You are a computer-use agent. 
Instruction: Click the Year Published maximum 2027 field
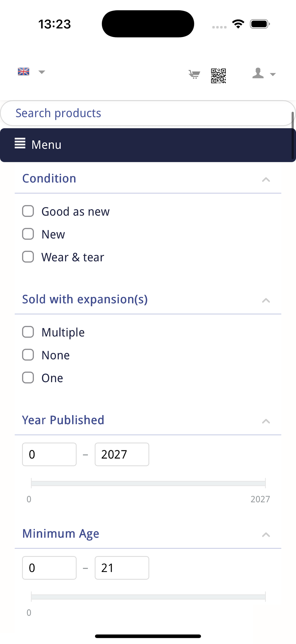tap(122, 454)
